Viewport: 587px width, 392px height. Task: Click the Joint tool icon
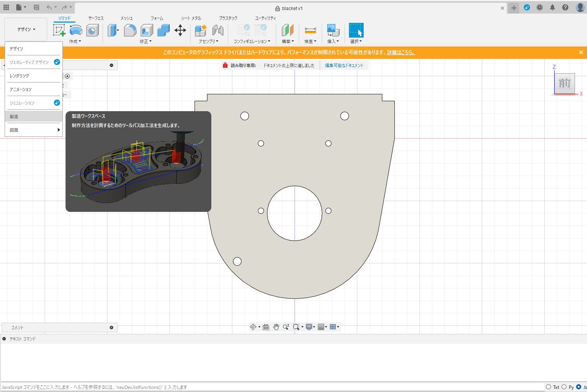218,30
